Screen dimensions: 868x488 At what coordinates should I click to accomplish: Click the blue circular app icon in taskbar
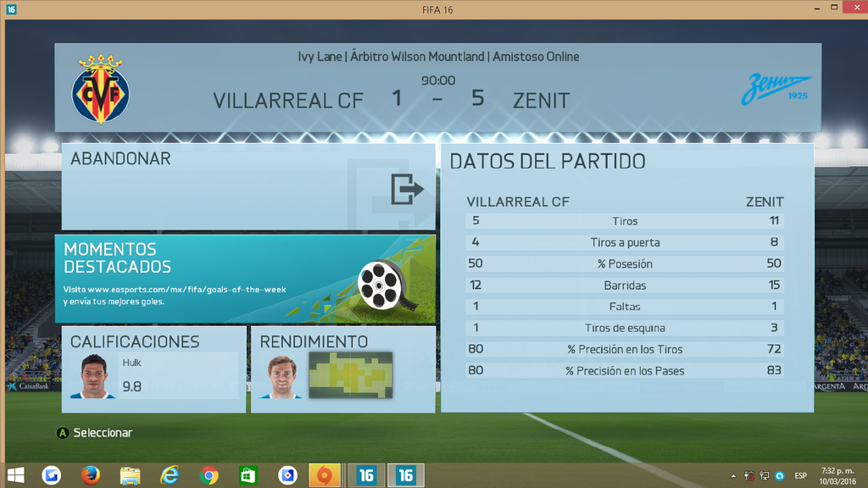pyautogui.click(x=287, y=475)
